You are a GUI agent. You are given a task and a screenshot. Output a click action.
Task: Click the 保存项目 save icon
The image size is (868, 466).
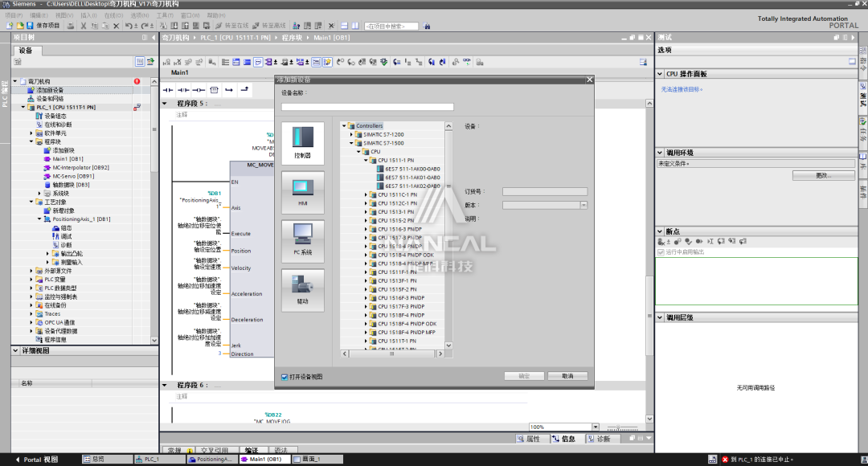click(31, 26)
